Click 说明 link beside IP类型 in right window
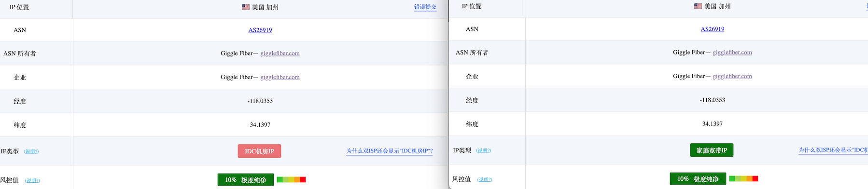The image size is (868, 189). 484,150
